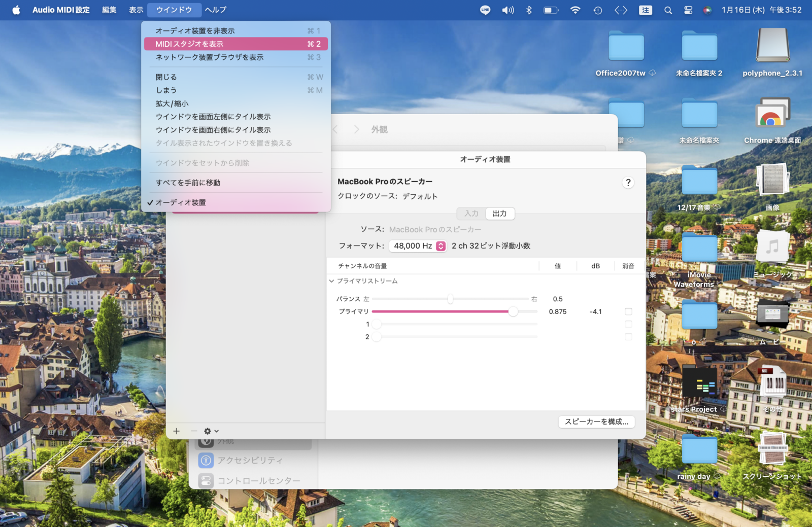Click the LINE menu bar icon
812x527 pixels.
485,10
